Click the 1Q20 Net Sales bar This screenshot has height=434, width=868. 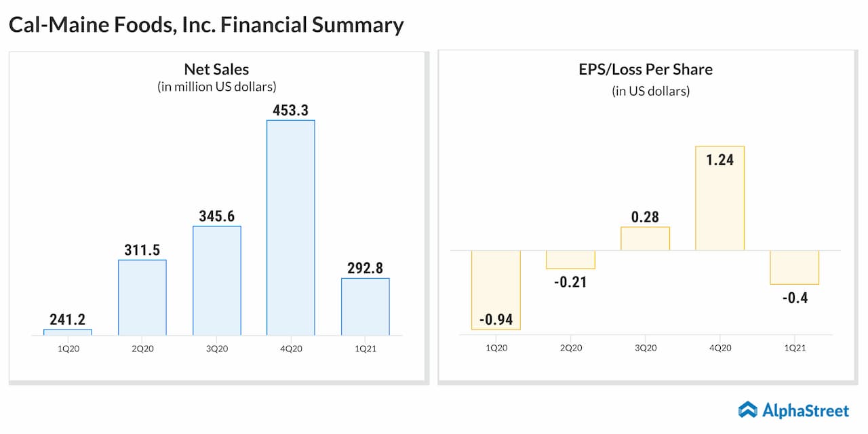coord(68,332)
